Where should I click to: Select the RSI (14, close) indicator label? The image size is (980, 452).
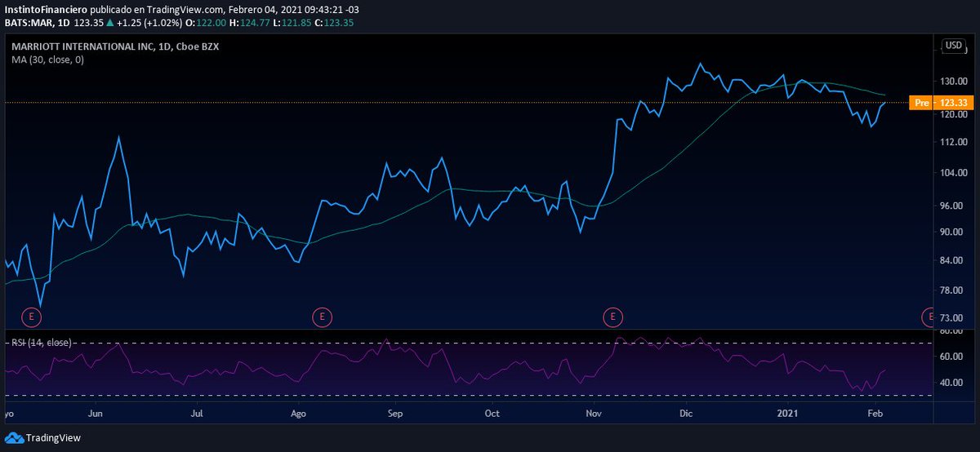(x=41, y=342)
